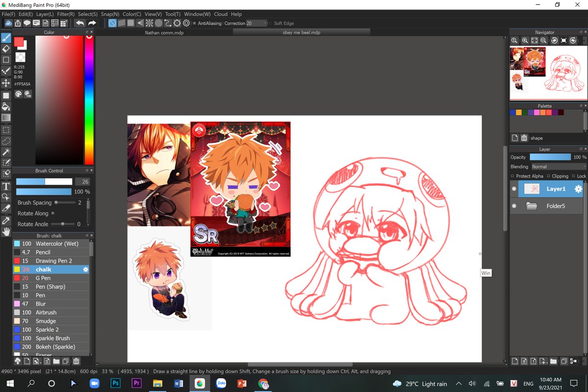Select the rectangular Select tool

point(6,130)
